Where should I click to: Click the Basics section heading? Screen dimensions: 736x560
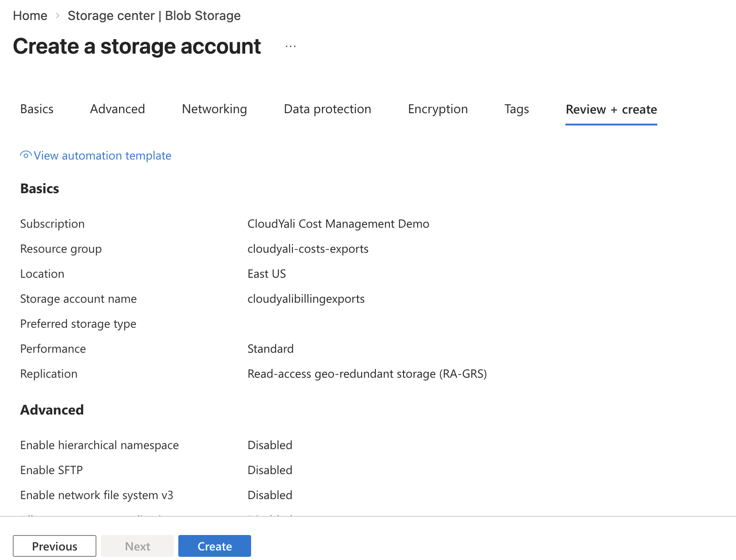click(39, 188)
